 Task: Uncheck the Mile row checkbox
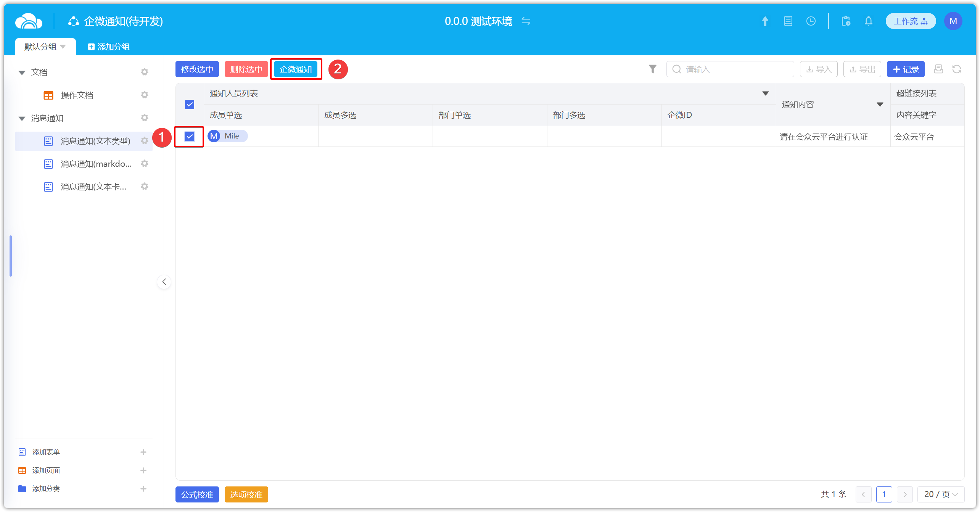point(190,136)
